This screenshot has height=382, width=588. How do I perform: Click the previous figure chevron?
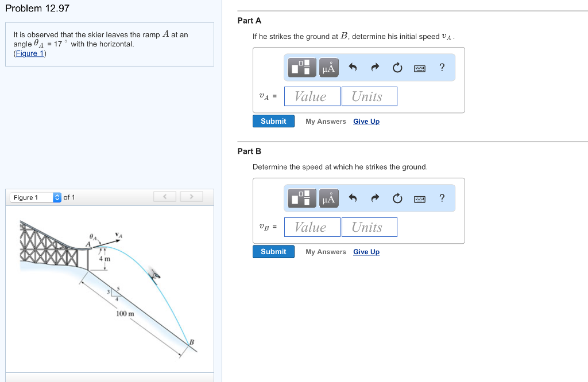pyautogui.click(x=164, y=196)
